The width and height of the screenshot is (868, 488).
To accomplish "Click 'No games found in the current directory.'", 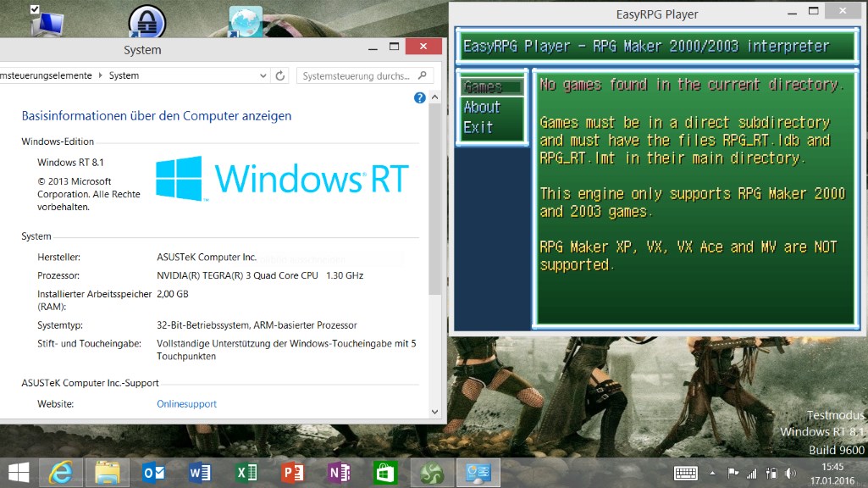I will (x=692, y=85).
